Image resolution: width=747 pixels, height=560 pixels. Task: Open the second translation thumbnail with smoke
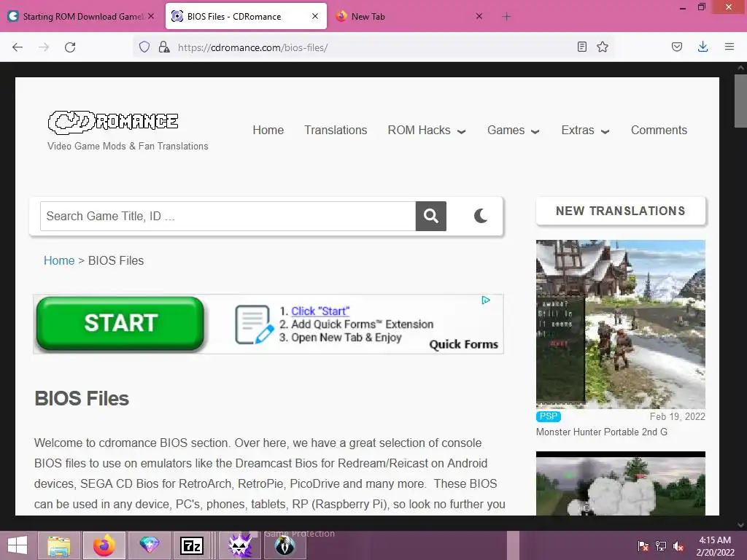620,483
